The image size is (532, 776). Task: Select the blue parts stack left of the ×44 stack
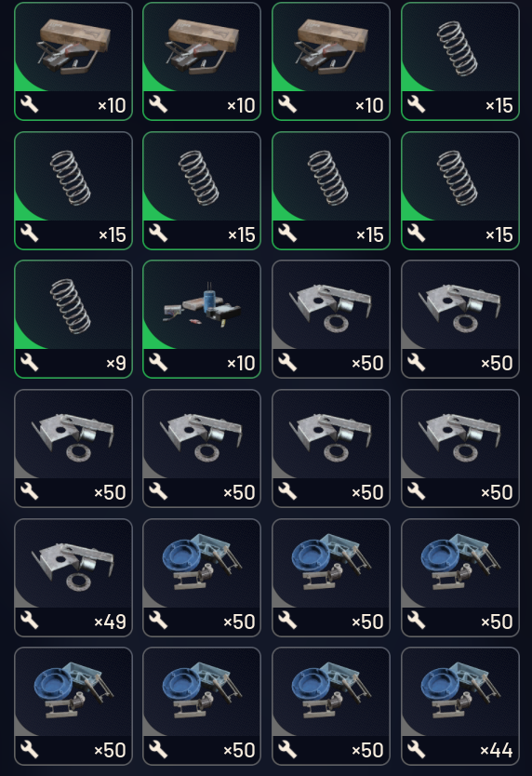pos(331,706)
